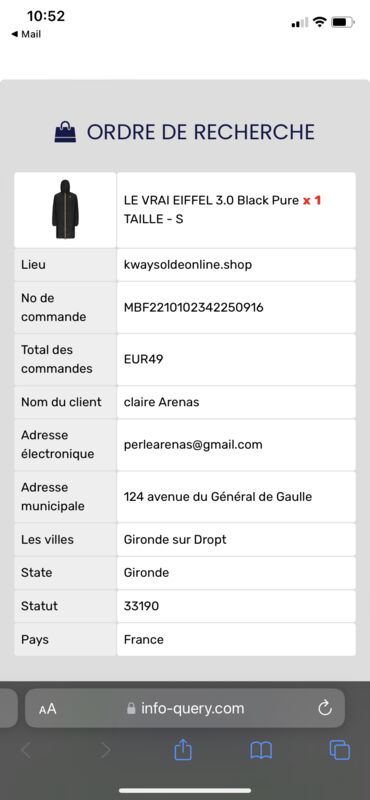Return to Mail via back link
The height and width of the screenshot is (800, 370).
point(26,34)
